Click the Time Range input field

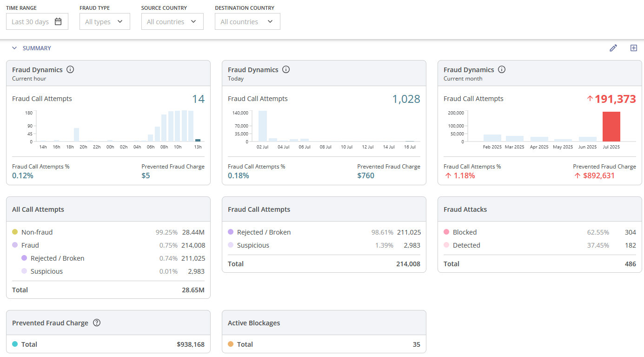point(31,21)
